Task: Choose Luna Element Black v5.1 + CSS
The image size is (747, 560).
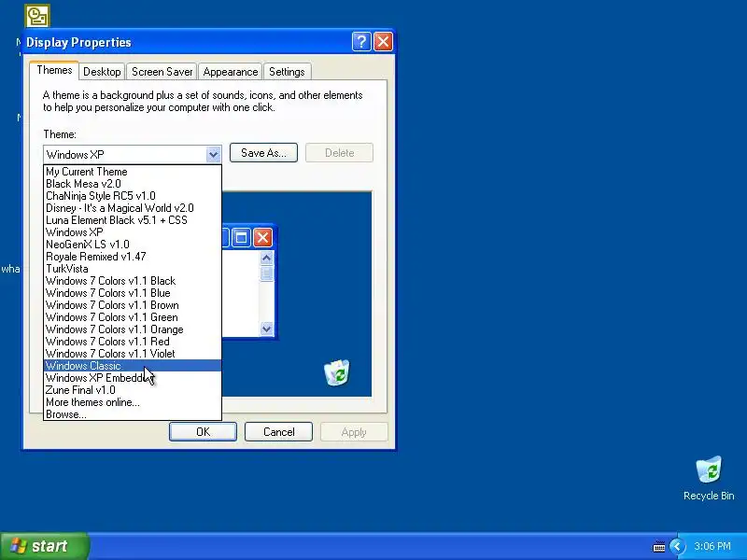Action: pos(133,220)
